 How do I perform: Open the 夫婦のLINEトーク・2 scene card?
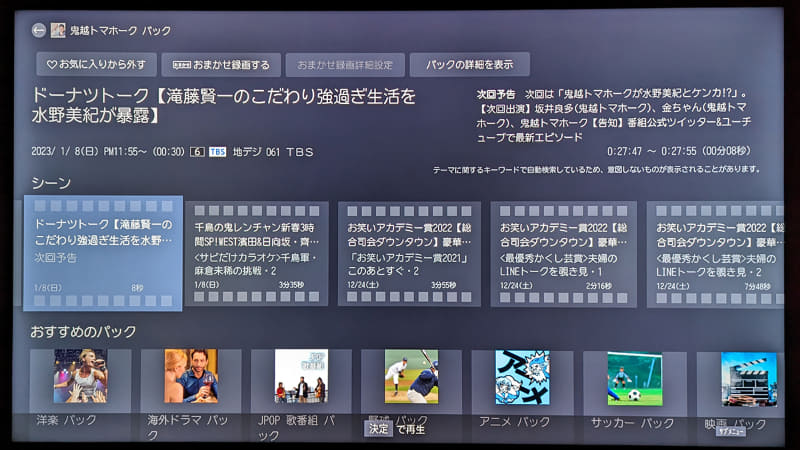tap(715, 255)
